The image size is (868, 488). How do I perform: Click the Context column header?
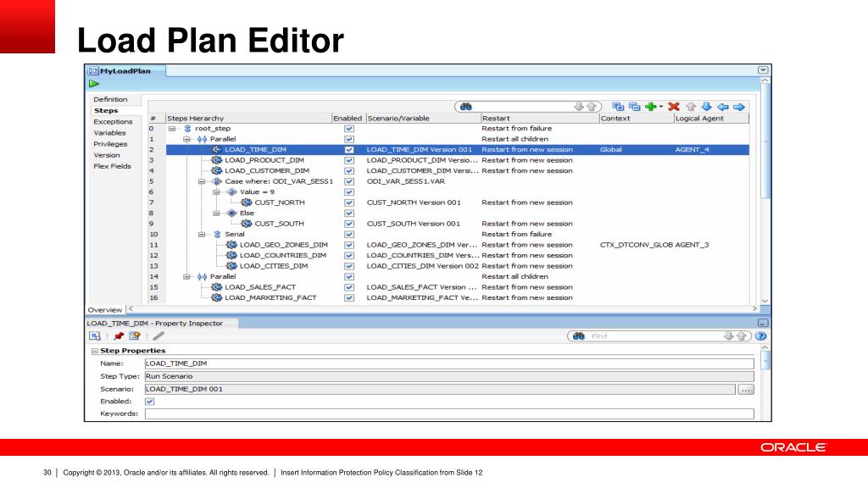[636, 119]
